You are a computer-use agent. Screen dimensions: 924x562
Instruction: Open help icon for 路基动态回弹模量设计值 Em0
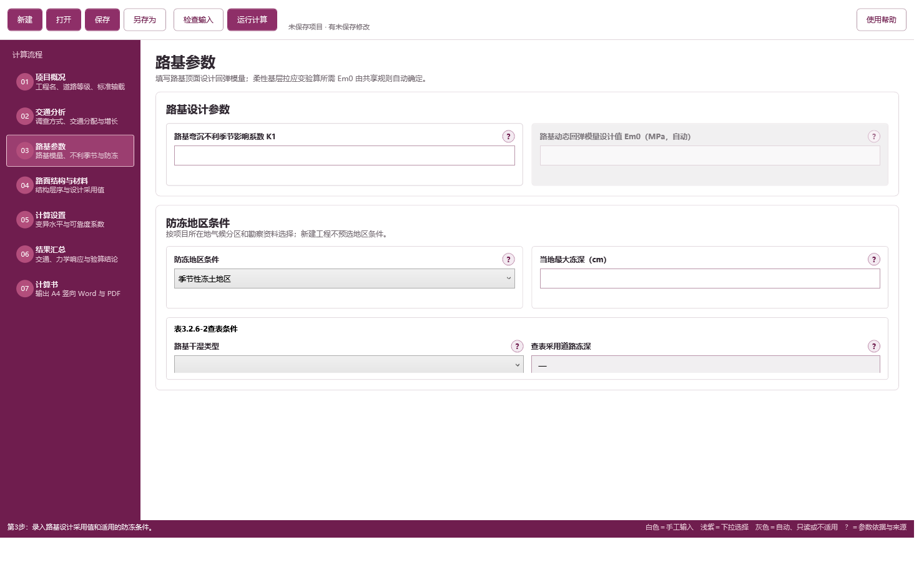click(x=873, y=136)
